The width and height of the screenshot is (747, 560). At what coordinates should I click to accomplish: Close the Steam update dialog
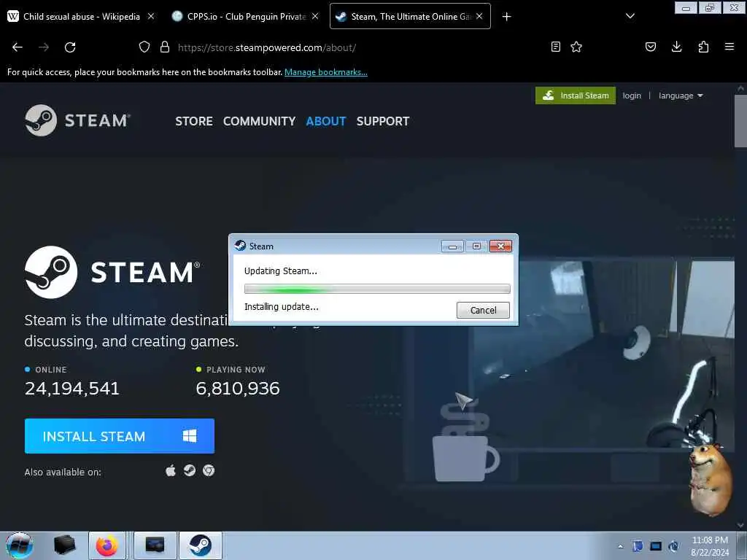[x=500, y=246]
